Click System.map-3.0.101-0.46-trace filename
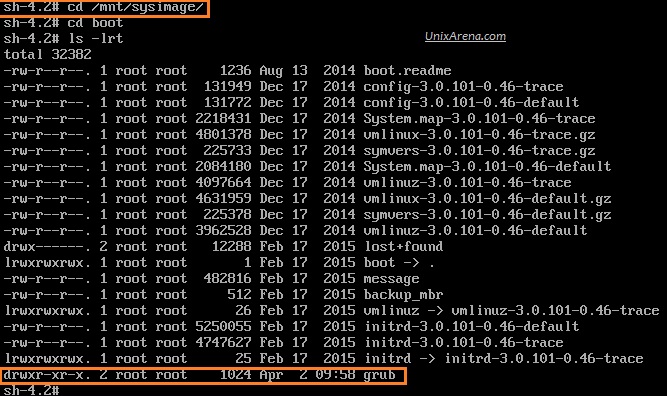 point(479,119)
